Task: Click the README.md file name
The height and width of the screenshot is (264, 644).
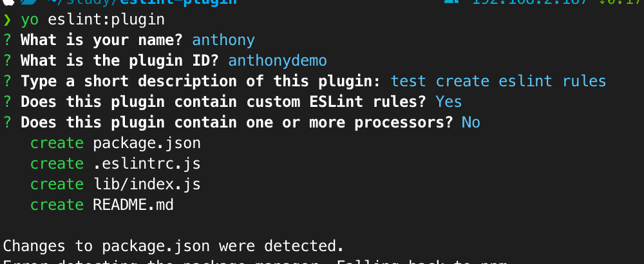Action: (133, 205)
